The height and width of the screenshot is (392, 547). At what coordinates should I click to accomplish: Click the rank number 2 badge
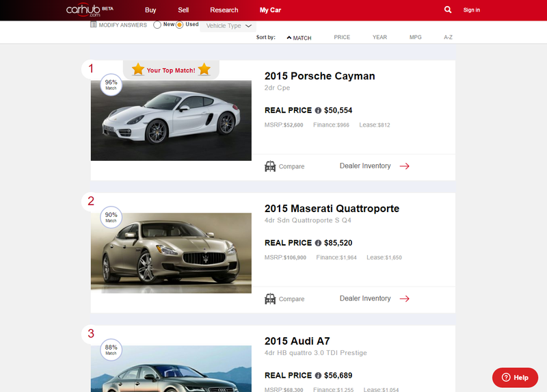click(x=91, y=201)
